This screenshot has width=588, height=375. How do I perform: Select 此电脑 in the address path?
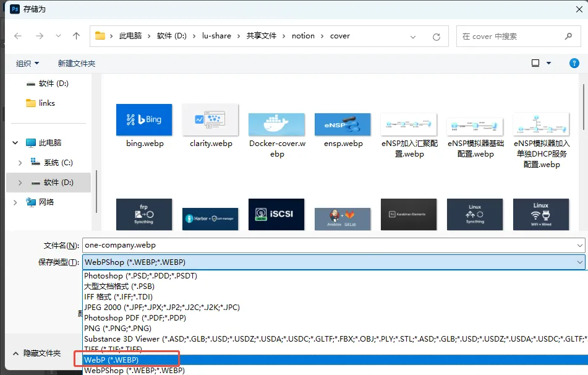(x=130, y=36)
